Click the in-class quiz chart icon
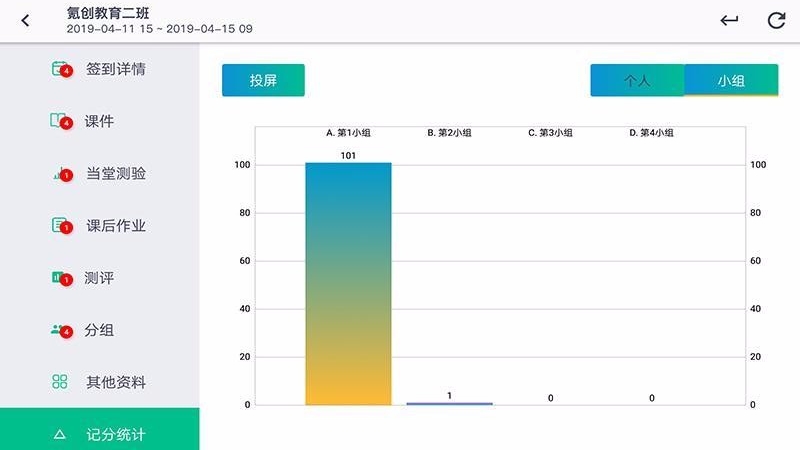Screen dimensions: 800x450 click(x=59, y=173)
